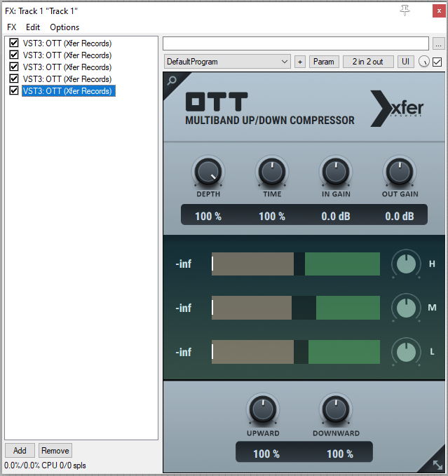Click the pin window icon in title bar
Image resolution: width=448 pixels, height=476 pixels.
point(405,10)
